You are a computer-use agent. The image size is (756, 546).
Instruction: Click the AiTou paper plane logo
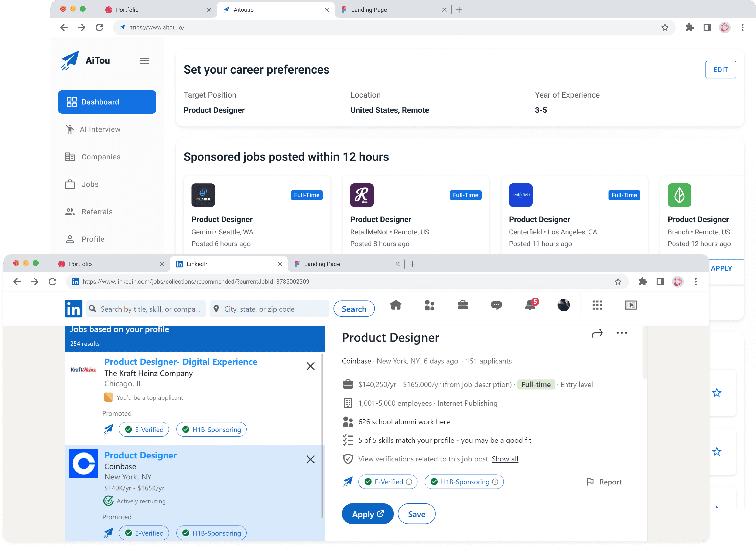70,60
